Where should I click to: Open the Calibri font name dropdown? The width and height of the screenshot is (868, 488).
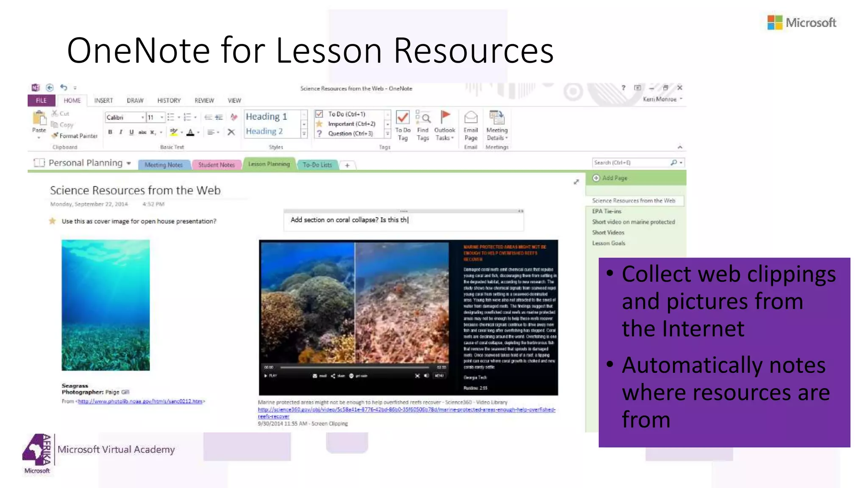(142, 117)
